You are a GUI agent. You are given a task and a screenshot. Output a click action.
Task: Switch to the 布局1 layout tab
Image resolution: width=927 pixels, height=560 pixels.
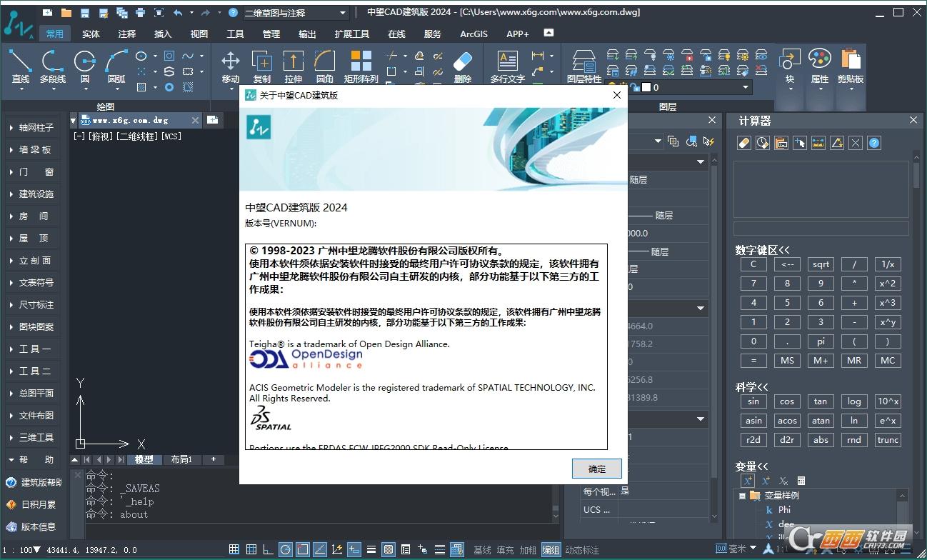coord(181,459)
